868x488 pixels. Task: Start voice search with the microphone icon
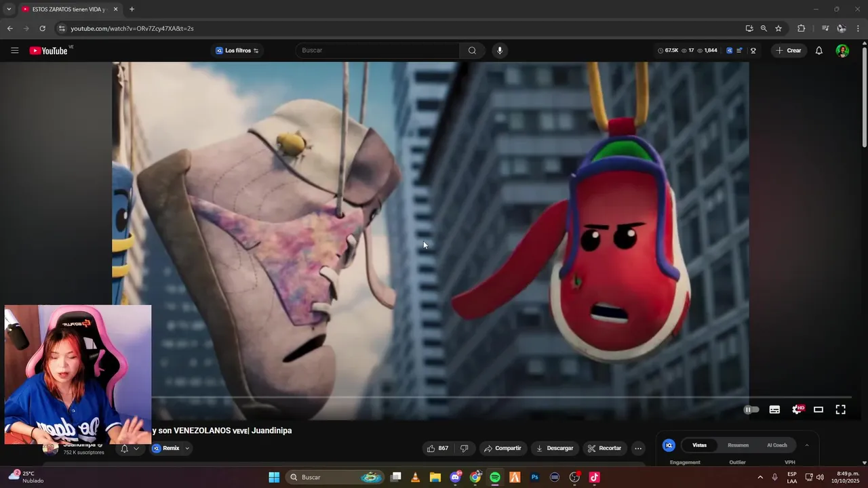pyautogui.click(x=500, y=50)
